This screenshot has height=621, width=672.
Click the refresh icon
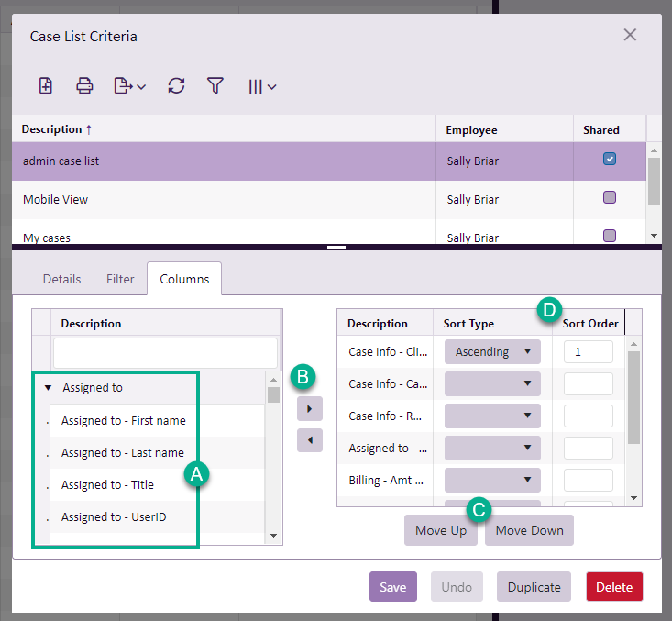click(x=176, y=85)
